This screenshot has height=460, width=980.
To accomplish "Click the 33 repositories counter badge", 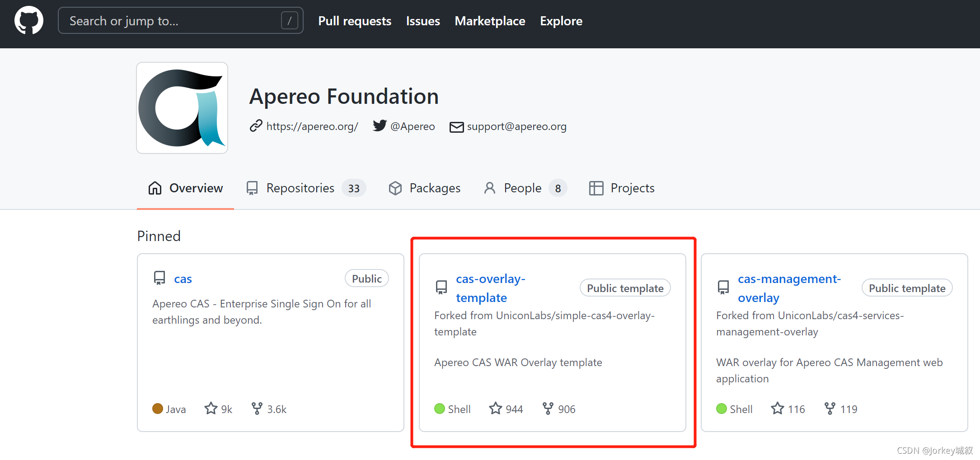I will (x=354, y=188).
